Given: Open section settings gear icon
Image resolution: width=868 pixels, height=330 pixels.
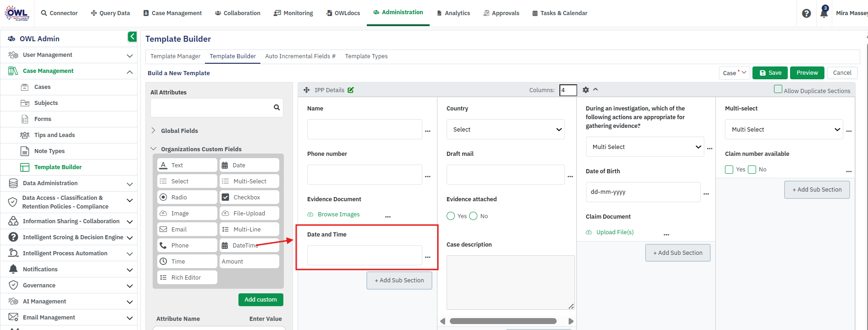Looking at the screenshot, I should (x=586, y=90).
